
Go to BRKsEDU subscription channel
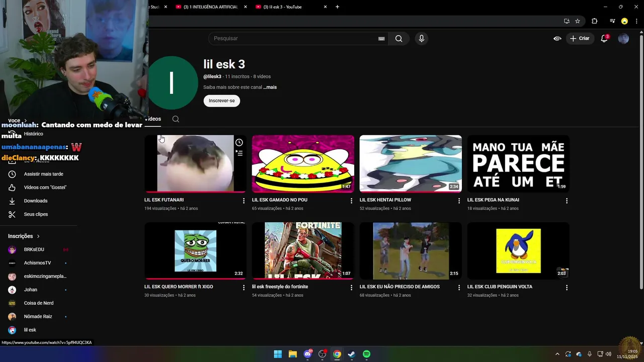pos(34,249)
